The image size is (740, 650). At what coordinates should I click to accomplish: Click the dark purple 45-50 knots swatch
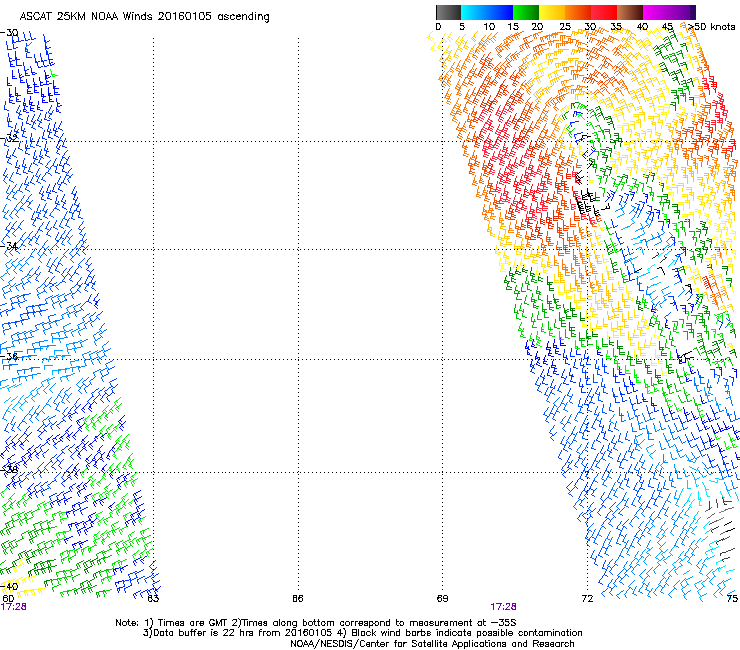(x=682, y=12)
